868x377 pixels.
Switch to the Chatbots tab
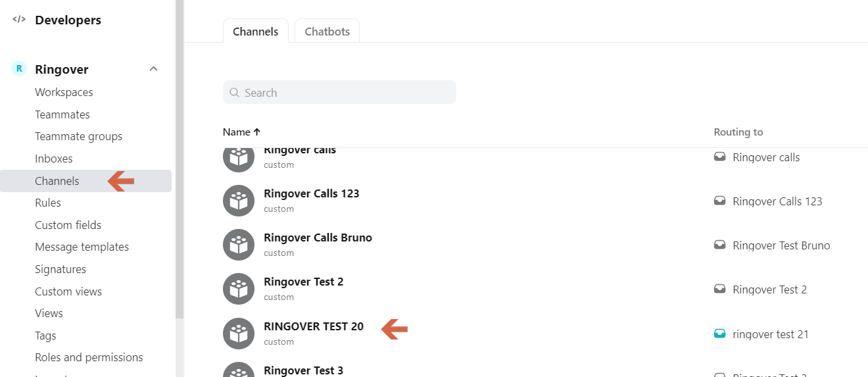click(327, 32)
